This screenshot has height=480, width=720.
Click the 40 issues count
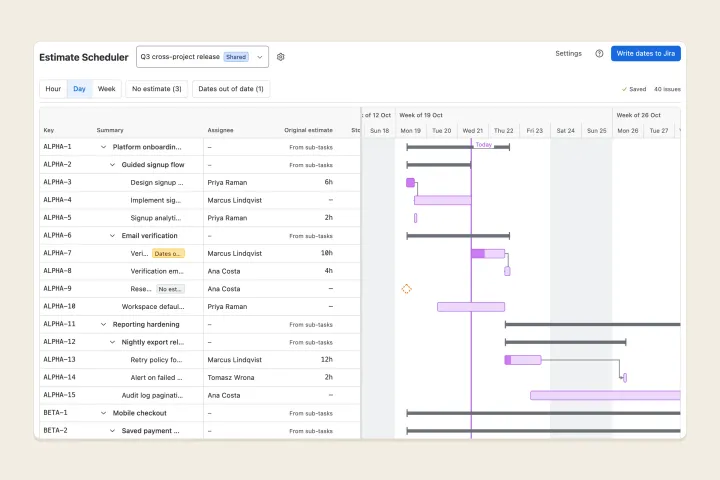click(667, 89)
